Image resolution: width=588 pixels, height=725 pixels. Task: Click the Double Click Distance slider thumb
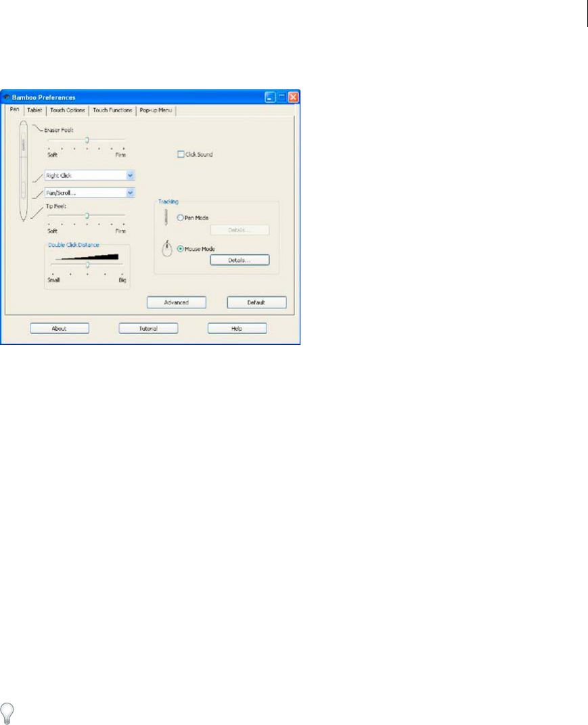coord(87,265)
